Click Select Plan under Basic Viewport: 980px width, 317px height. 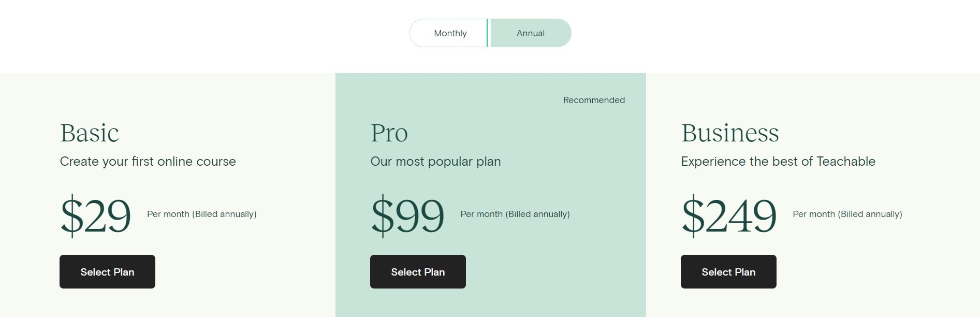[x=107, y=272]
